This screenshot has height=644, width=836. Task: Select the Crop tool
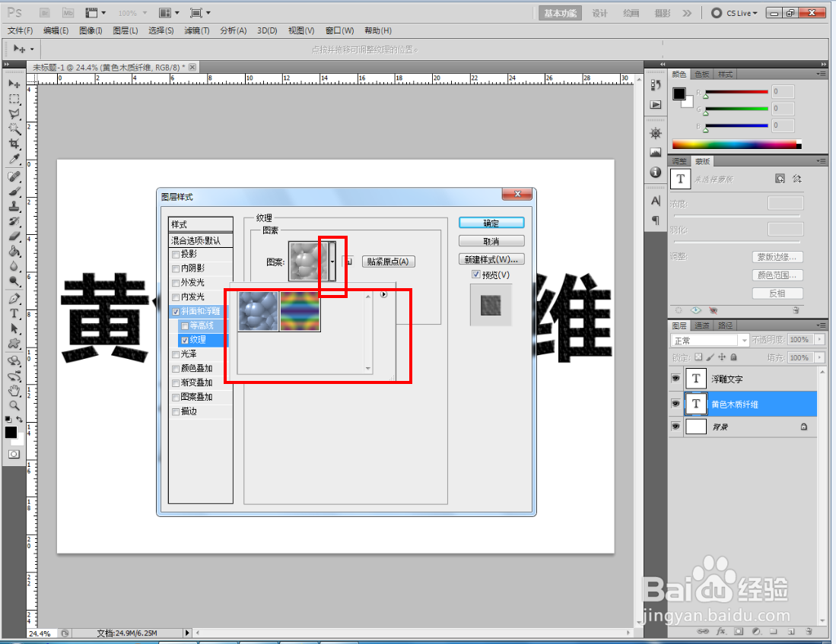click(14, 144)
